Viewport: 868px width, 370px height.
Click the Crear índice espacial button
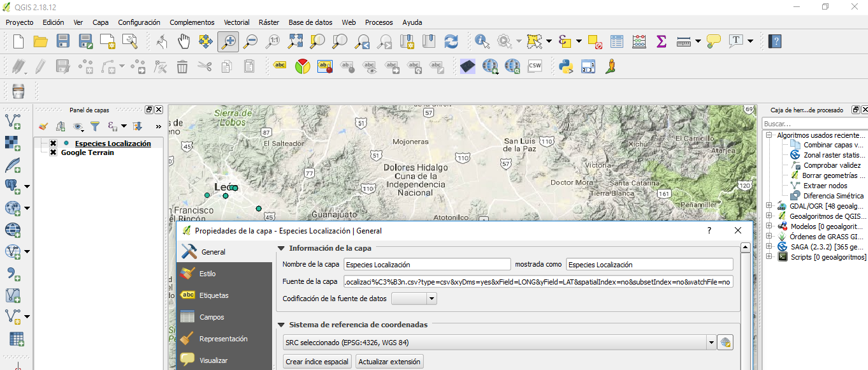[317, 362]
